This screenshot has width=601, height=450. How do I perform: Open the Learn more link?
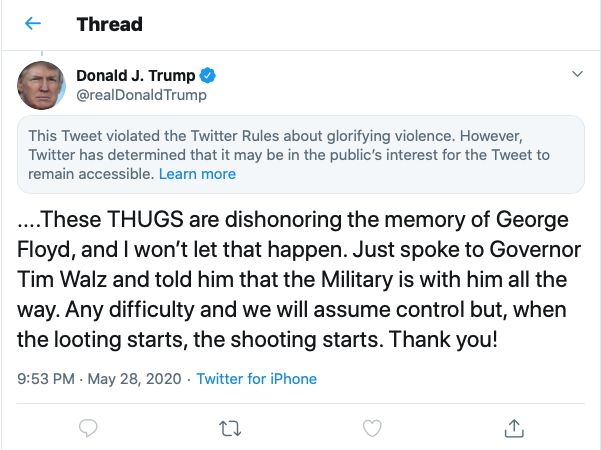click(x=198, y=174)
